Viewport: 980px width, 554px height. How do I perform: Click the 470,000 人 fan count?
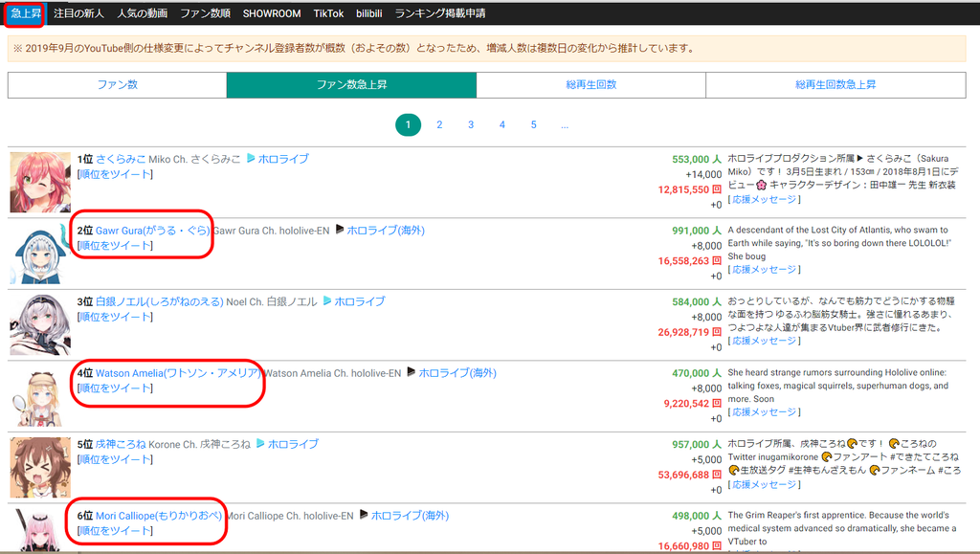pyautogui.click(x=697, y=373)
